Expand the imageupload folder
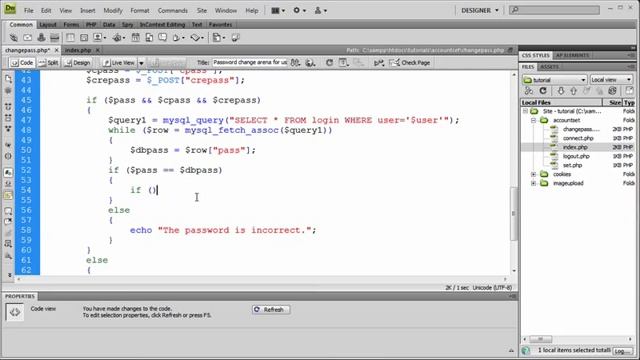 (533, 183)
